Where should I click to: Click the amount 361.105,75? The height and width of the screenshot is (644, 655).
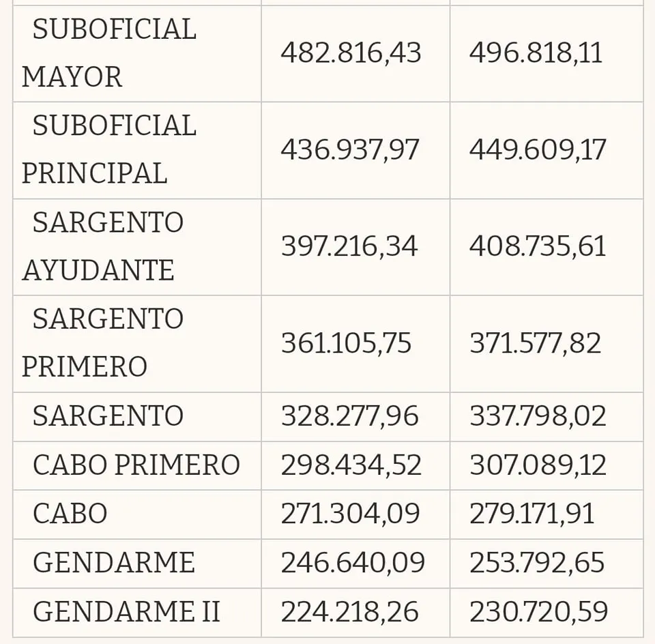pos(346,343)
